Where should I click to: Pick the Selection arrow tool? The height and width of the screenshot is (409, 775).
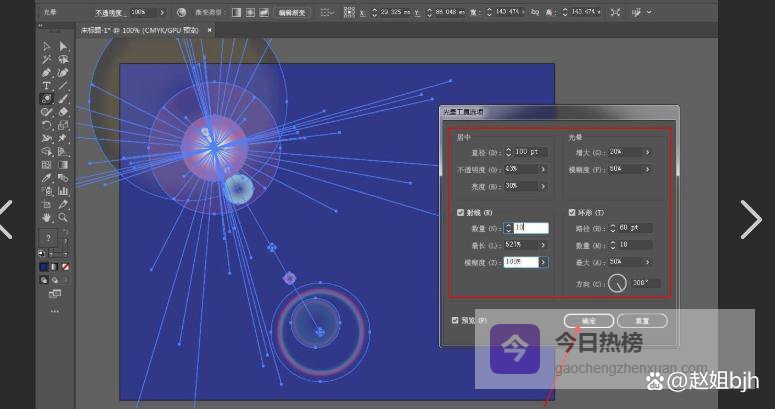point(46,47)
